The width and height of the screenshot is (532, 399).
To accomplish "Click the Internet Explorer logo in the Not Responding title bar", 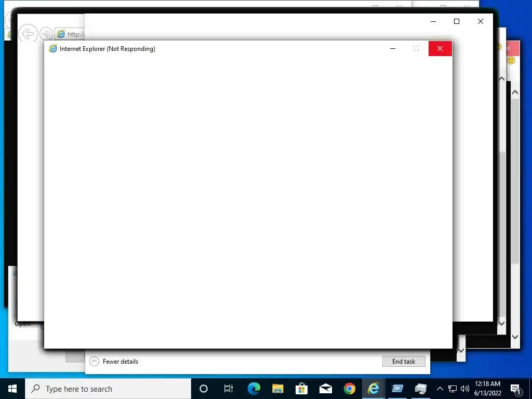I will (x=53, y=48).
